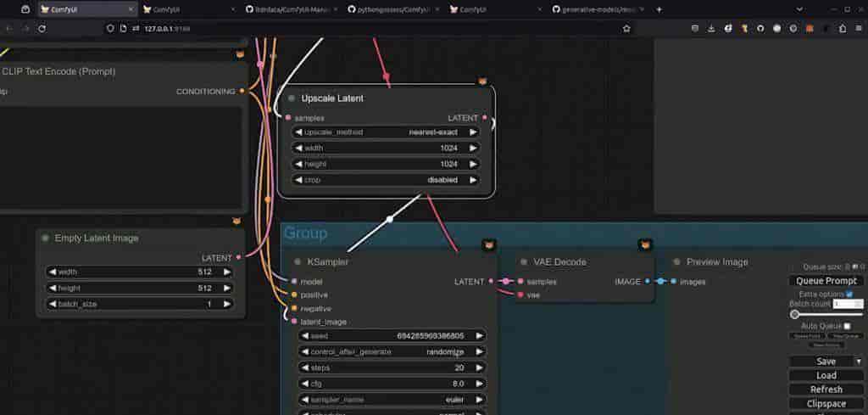Open a new browser tab with the plus icon

click(x=659, y=9)
